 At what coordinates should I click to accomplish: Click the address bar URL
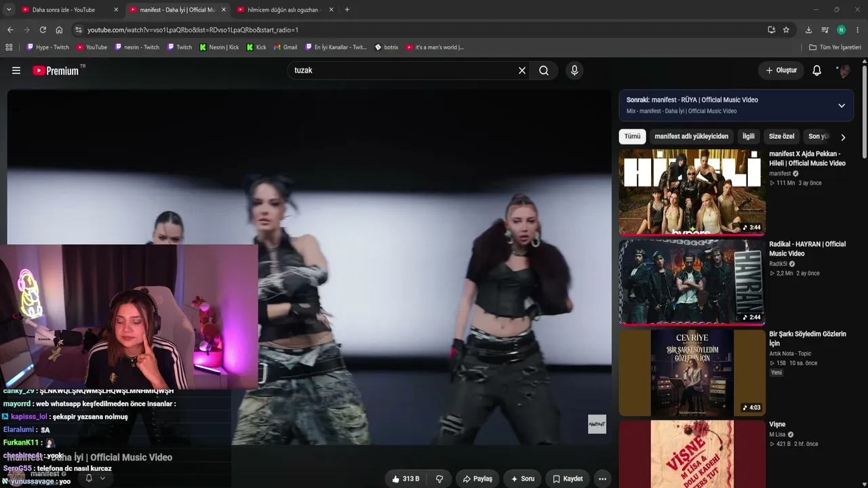click(193, 30)
